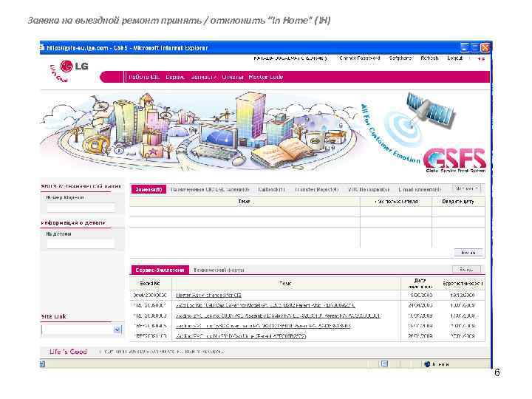Select the Технический форум tab
This screenshot has width=532, height=399.
(219, 270)
